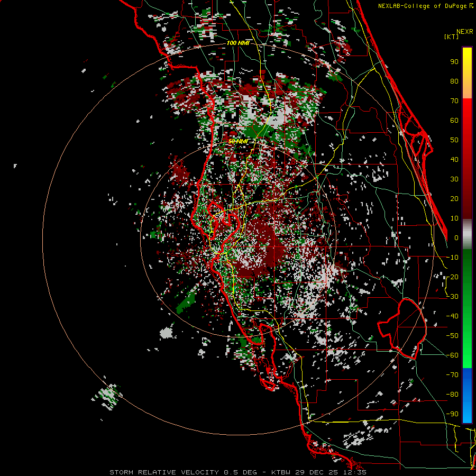Click the -90 value on velocity scale
Screen dimensions: 476x476
(452, 414)
